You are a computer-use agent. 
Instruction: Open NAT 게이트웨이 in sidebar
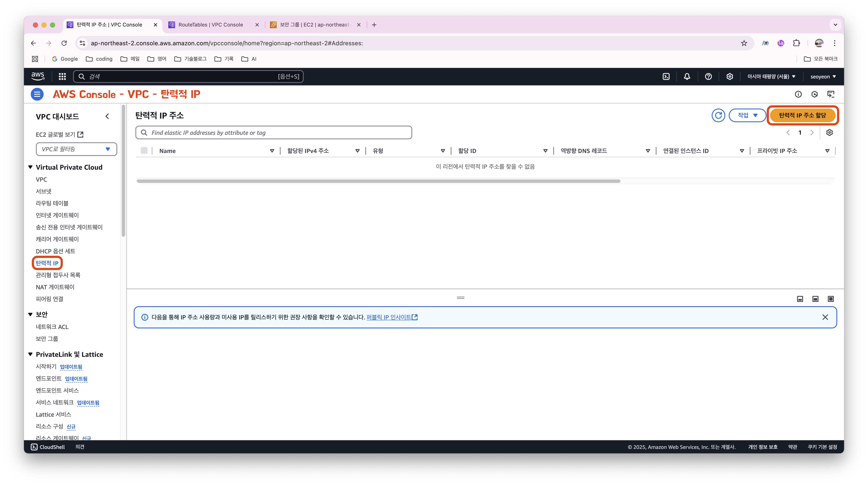click(x=55, y=287)
